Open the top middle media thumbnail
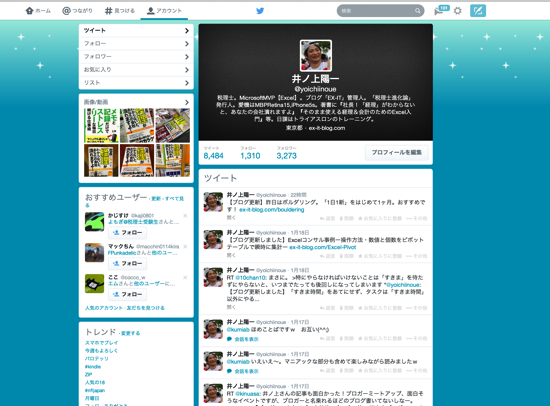This screenshot has height=406, width=550. [137, 125]
